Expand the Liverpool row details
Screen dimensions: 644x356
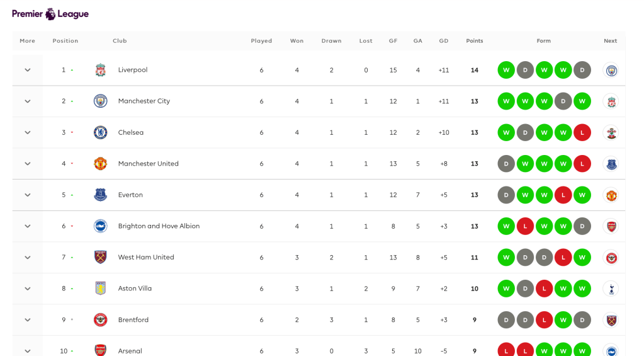pyautogui.click(x=28, y=70)
